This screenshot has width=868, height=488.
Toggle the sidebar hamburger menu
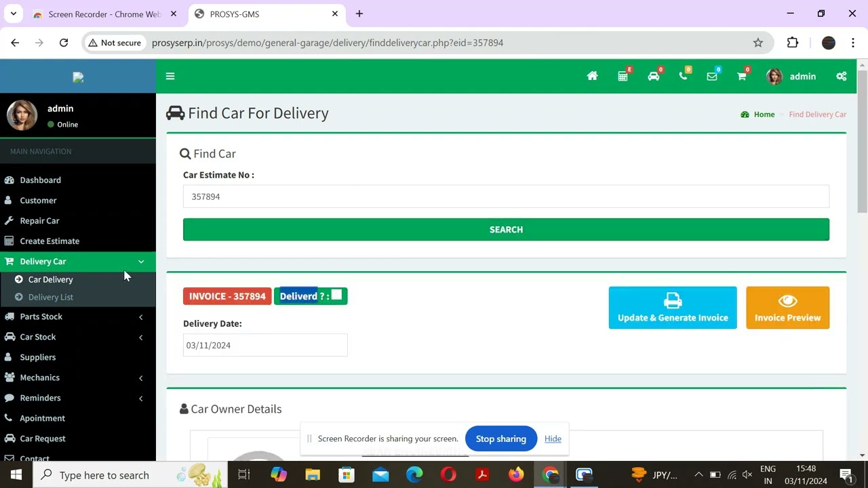[170, 76]
